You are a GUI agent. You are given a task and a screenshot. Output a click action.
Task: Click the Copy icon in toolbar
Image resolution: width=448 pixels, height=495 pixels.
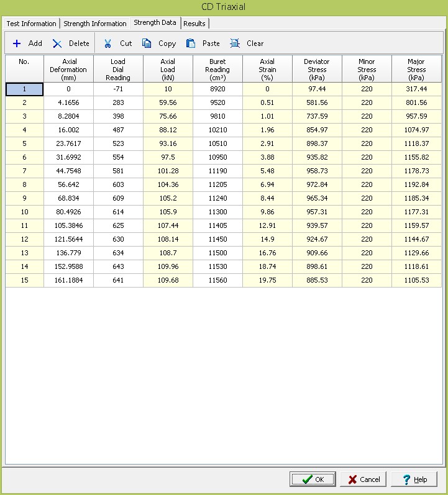click(x=147, y=43)
